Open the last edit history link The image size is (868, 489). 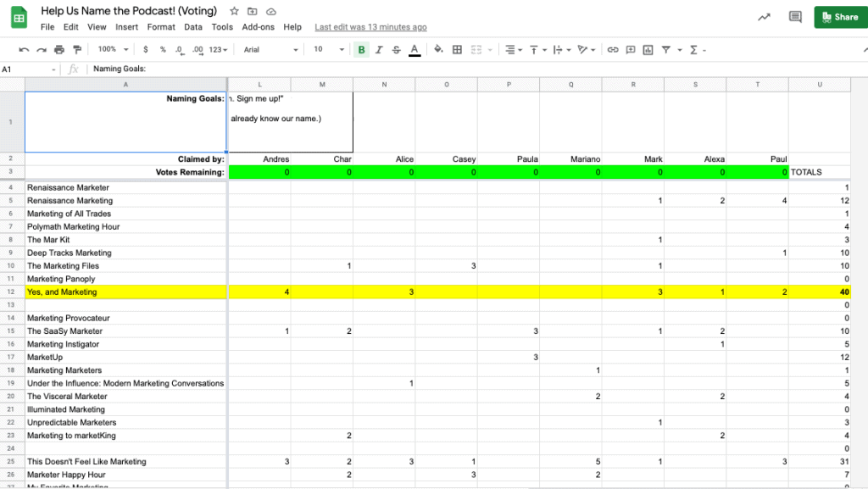tap(370, 27)
